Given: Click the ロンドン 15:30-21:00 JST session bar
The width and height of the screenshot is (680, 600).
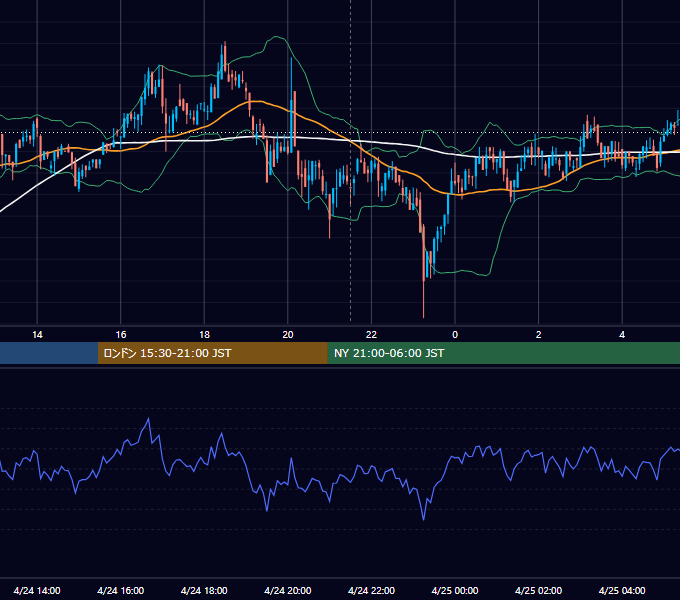Looking at the screenshot, I should click(x=212, y=353).
